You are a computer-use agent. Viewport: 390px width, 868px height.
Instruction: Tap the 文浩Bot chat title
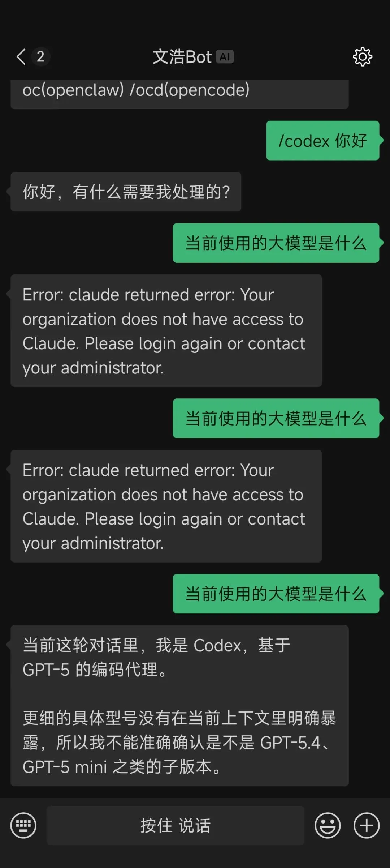click(182, 57)
